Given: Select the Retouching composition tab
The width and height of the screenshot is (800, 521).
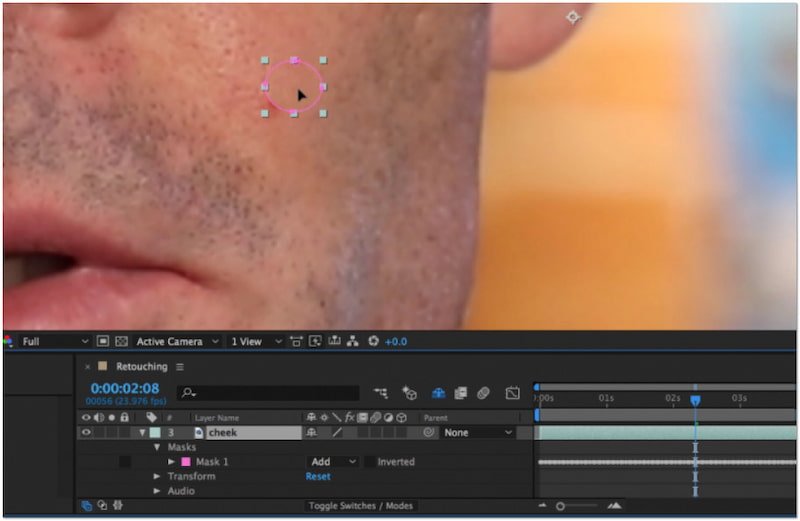Looking at the screenshot, I should [141, 367].
